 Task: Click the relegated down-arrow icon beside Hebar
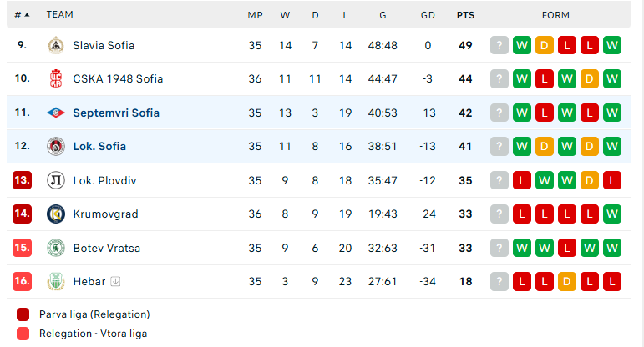pyautogui.click(x=115, y=282)
